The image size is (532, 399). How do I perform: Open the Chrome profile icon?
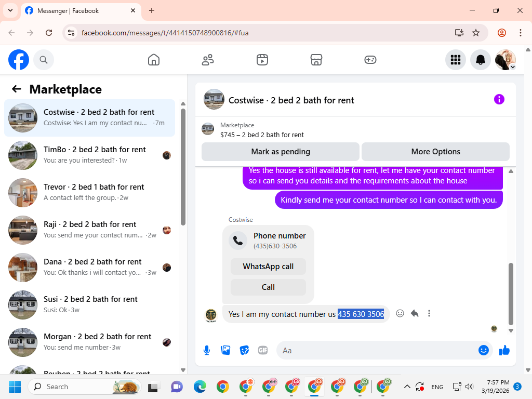pyautogui.click(x=502, y=33)
